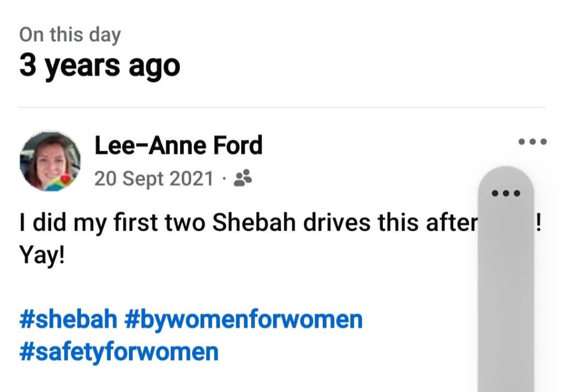
Task: Open the Lee-Anne Ford profile name
Action: [178, 146]
